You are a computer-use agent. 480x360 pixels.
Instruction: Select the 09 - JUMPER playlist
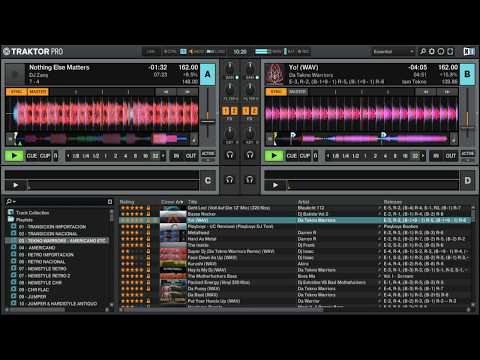32,297
